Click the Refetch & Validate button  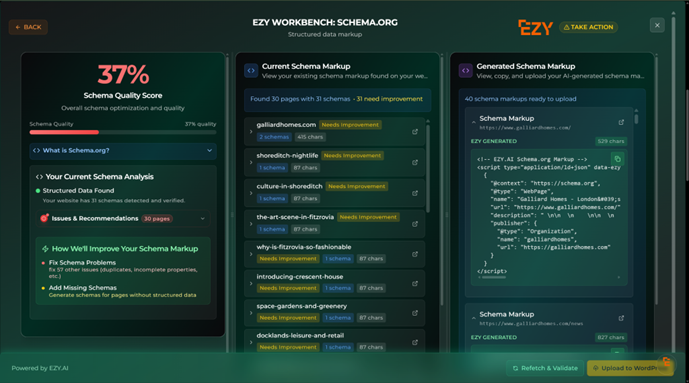545,368
